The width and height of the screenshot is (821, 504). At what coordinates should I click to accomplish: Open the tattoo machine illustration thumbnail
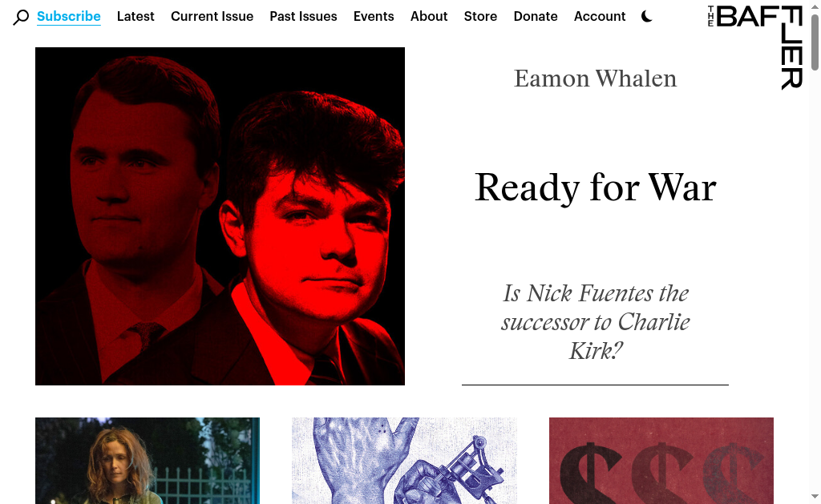pyautogui.click(x=404, y=461)
